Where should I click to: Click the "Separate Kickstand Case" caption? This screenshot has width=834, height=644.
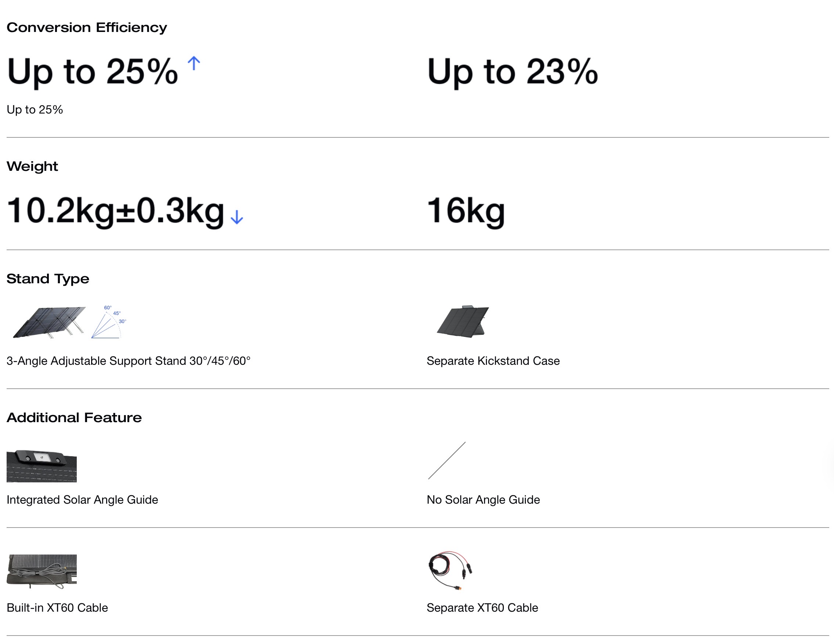point(493,361)
